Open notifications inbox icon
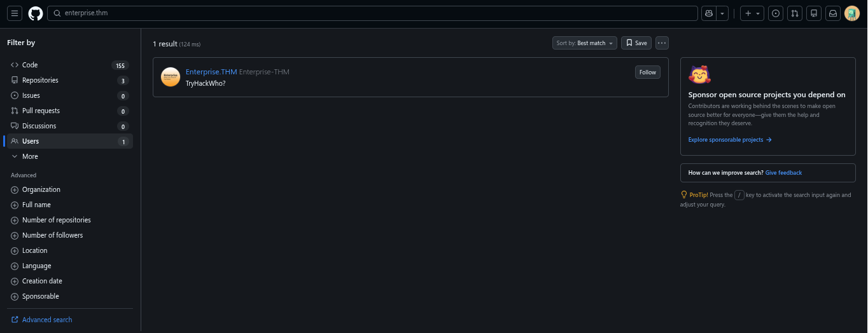This screenshot has height=333, width=868. (x=833, y=13)
